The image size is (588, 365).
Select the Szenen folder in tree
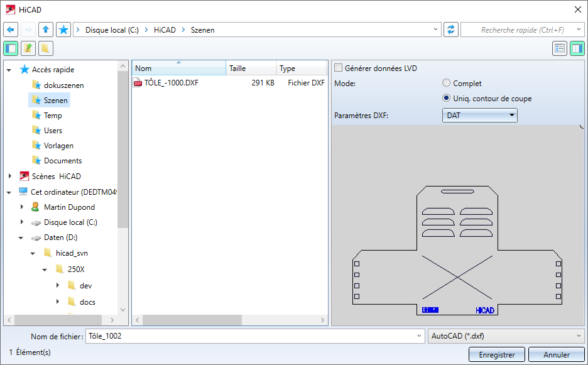[x=49, y=100]
